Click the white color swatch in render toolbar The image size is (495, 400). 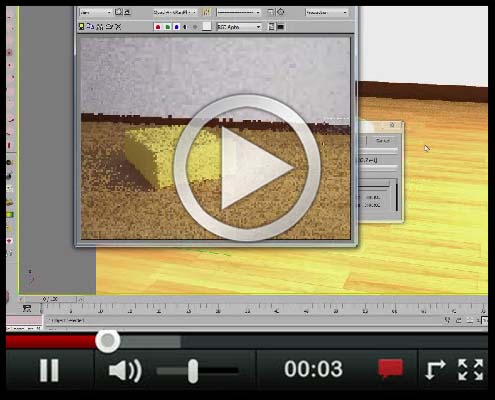click(x=207, y=27)
